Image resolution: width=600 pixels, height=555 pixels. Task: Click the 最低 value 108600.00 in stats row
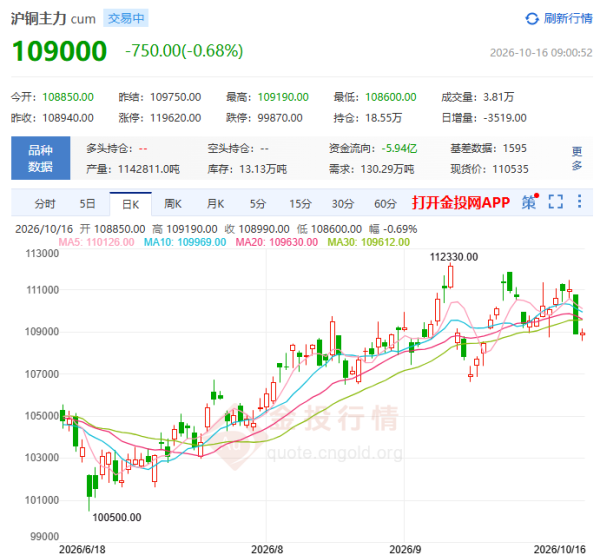coord(391,97)
